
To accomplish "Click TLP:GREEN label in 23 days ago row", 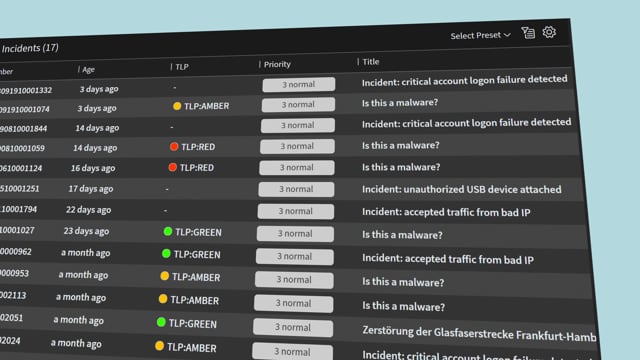I will [198, 232].
